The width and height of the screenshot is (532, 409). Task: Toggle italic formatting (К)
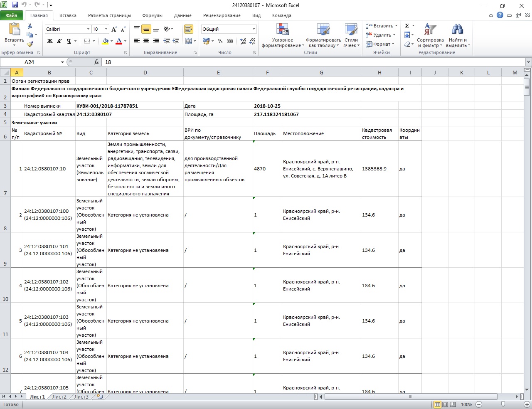(59, 41)
